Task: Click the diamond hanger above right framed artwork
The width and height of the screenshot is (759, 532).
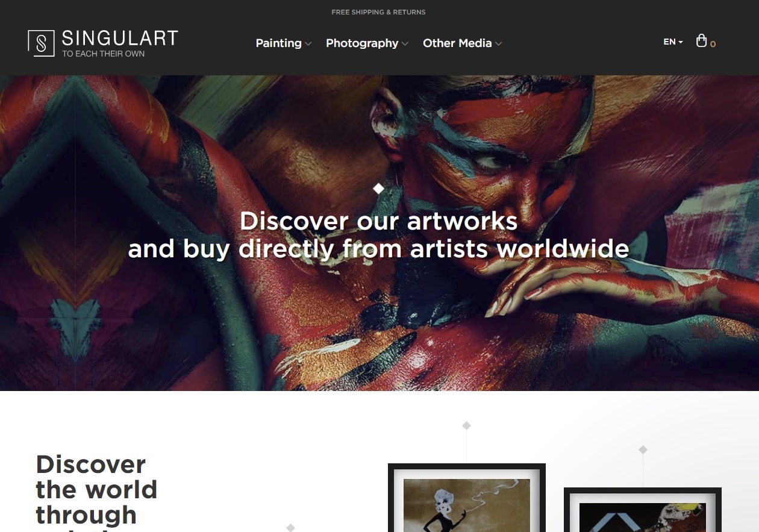Action: [643, 449]
